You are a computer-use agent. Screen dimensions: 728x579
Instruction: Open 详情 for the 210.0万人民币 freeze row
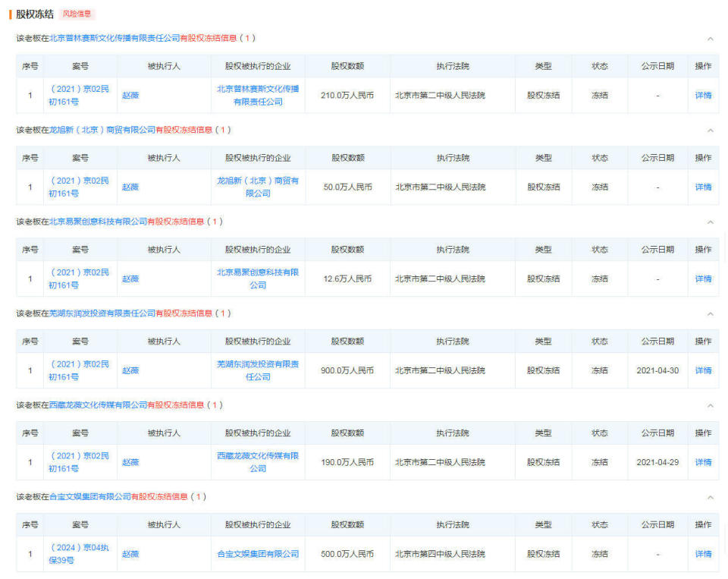(x=703, y=96)
